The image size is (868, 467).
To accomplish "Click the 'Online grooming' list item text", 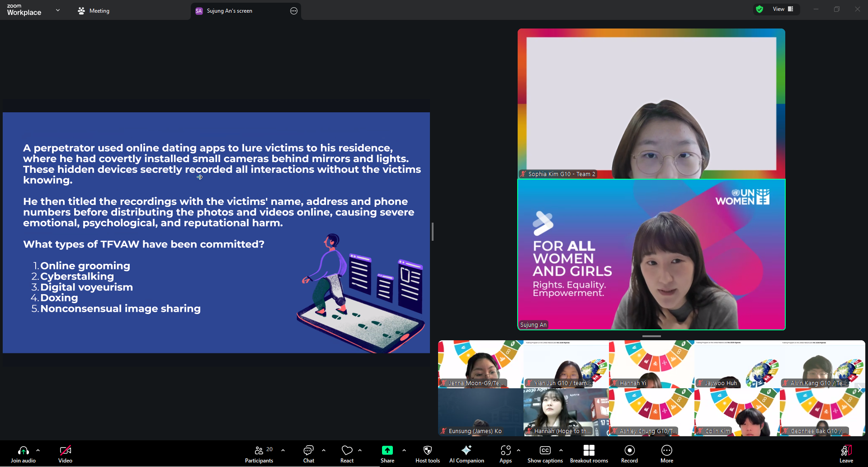I will coord(85,266).
